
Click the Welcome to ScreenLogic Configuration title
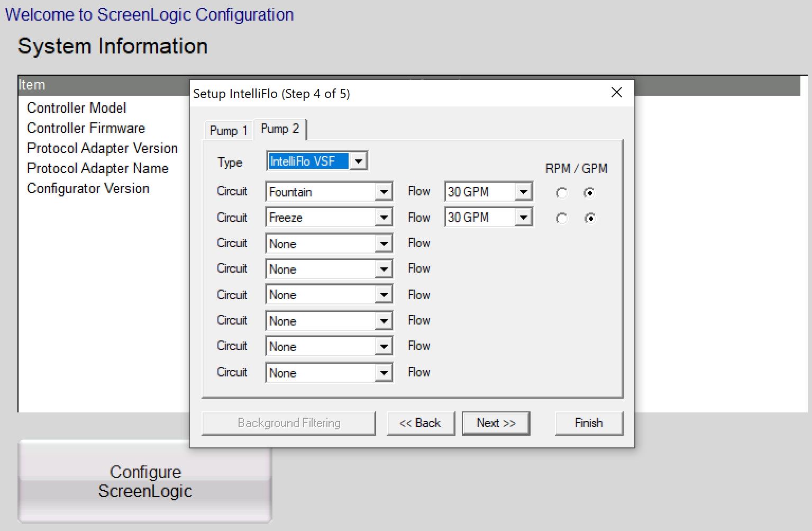[149, 14]
